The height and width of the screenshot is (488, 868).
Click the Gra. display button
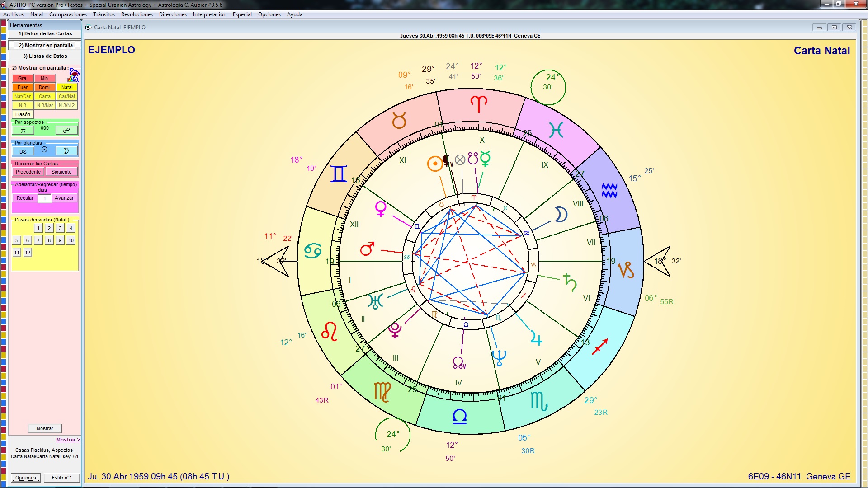[x=23, y=78]
